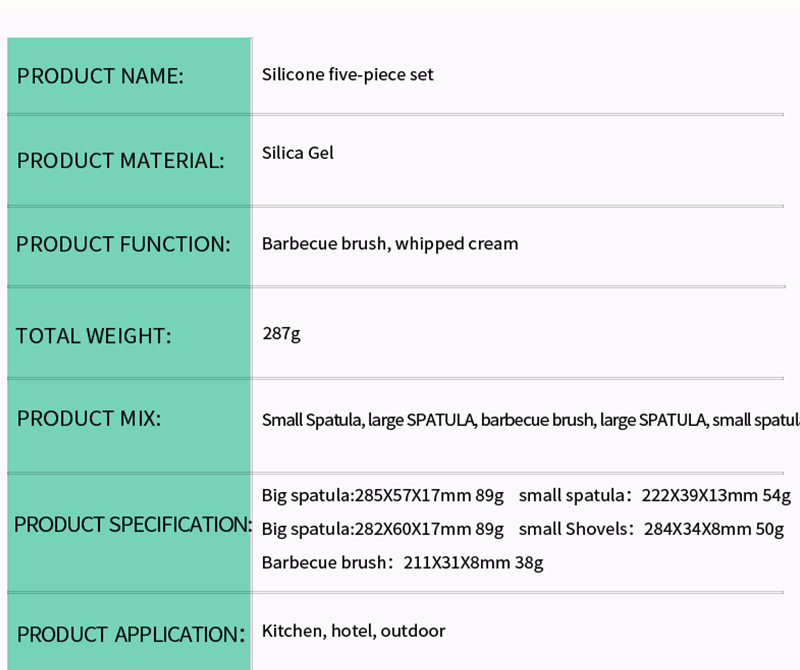
Task: Click the PRODUCT NAME label cell
Action: pyautogui.click(x=100, y=76)
